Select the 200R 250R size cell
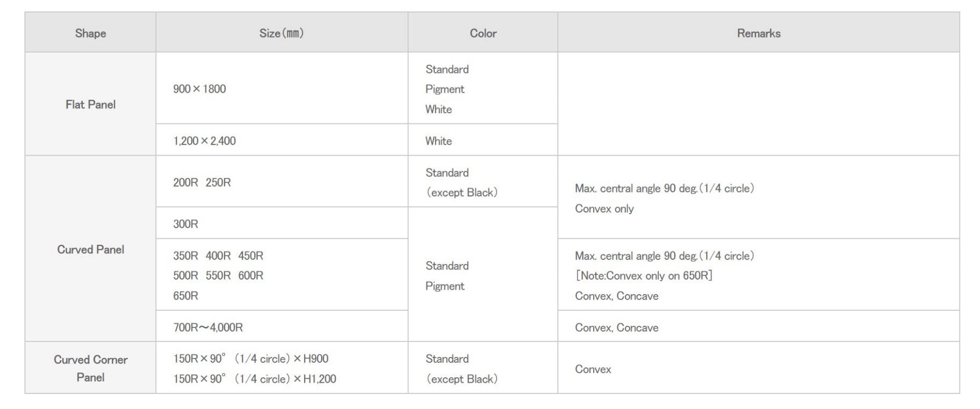 click(x=202, y=182)
